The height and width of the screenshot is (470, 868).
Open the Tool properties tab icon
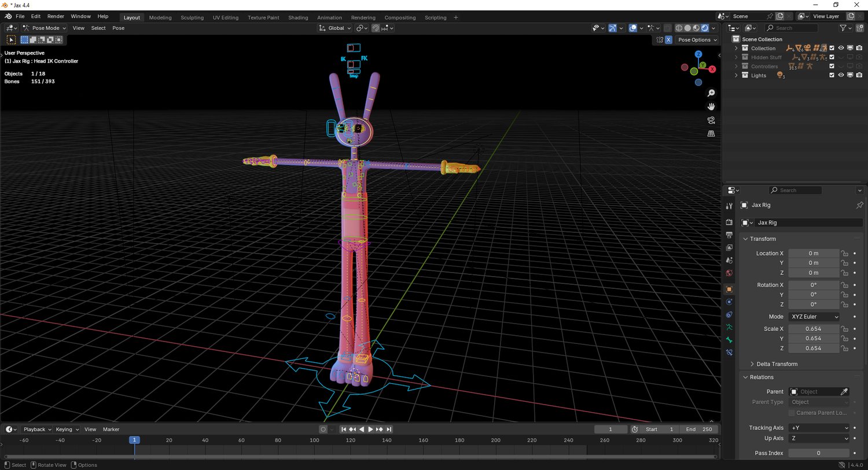tap(729, 205)
